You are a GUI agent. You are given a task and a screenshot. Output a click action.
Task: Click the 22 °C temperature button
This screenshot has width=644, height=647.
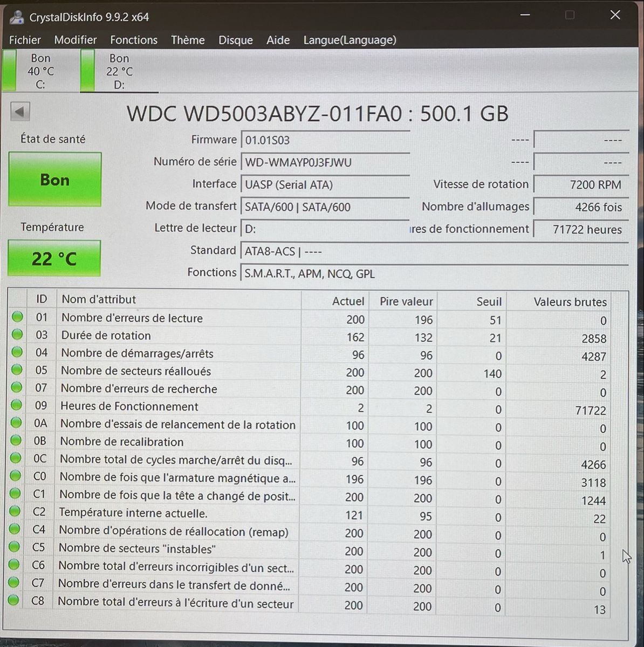click(x=54, y=258)
